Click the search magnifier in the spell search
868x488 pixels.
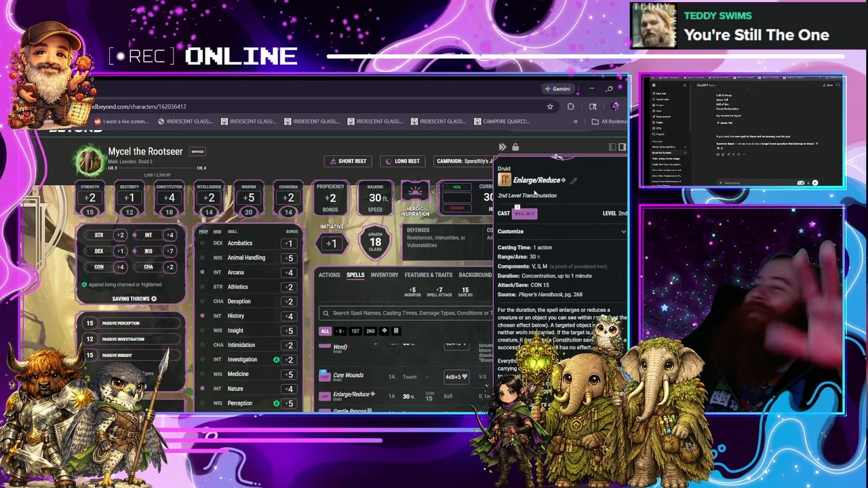point(326,313)
